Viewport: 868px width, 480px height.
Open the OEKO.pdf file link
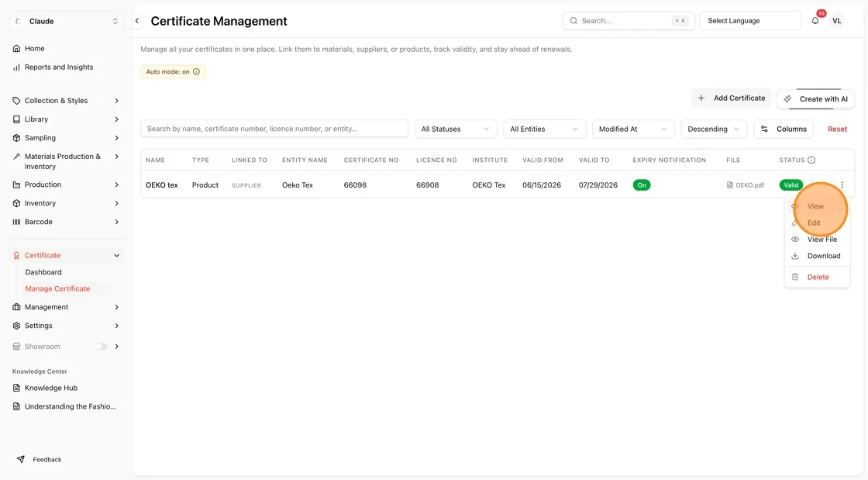[745, 185]
